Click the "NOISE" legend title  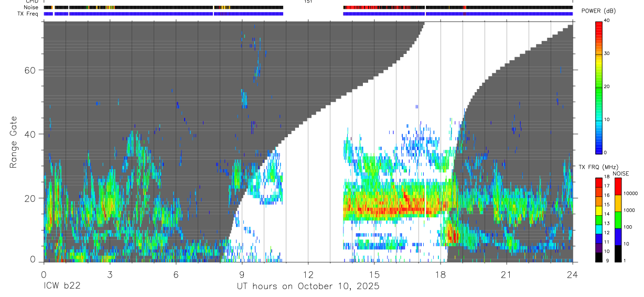pos(620,173)
